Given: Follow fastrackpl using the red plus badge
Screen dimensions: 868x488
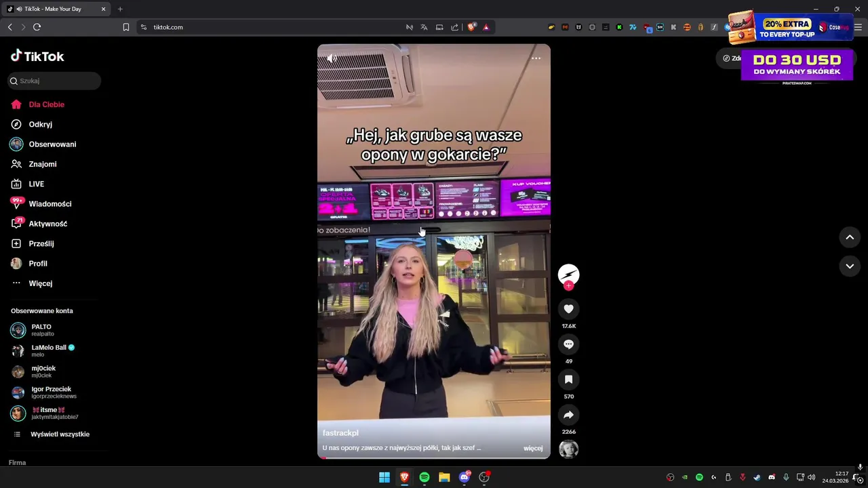Looking at the screenshot, I should [x=568, y=286].
